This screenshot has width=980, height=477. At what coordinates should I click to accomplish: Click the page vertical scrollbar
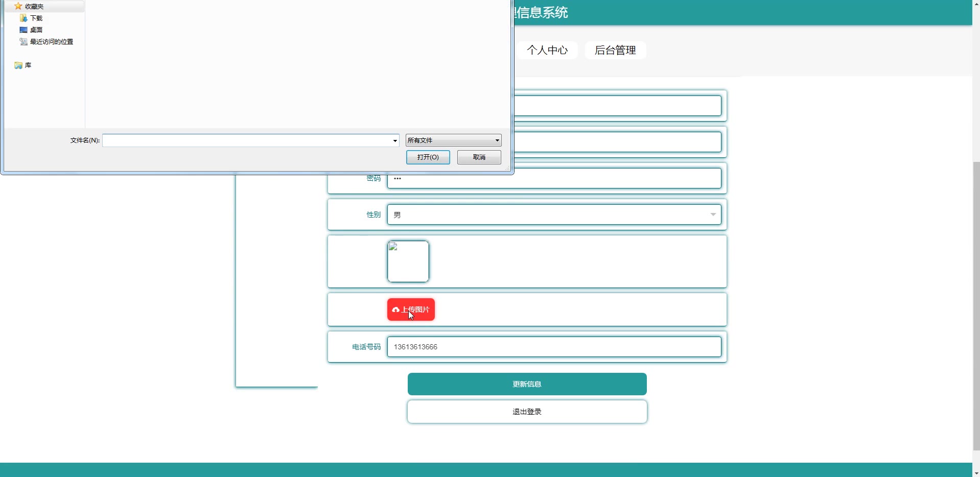click(x=976, y=305)
